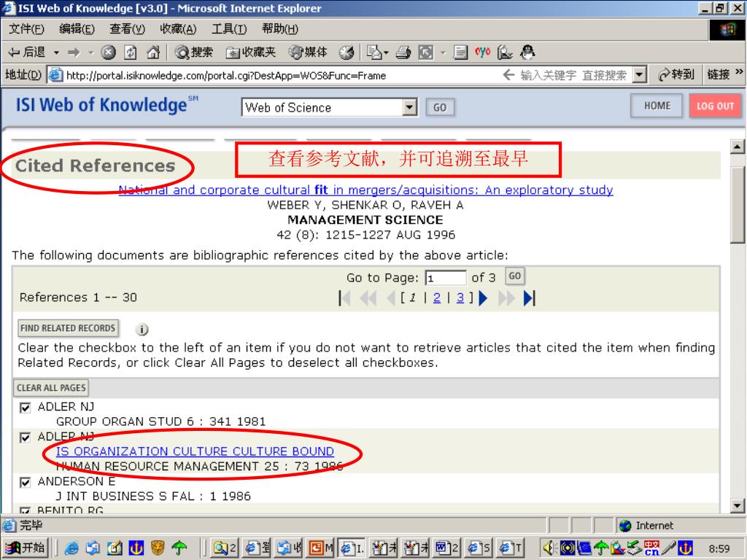Click the page scrollbar down arrow

tap(737, 506)
